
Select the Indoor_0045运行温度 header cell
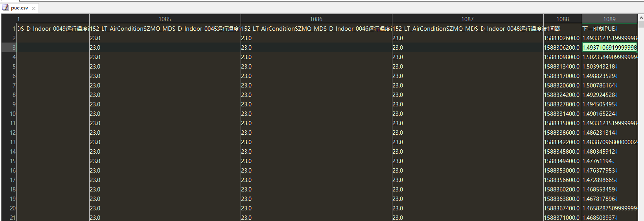point(165,29)
